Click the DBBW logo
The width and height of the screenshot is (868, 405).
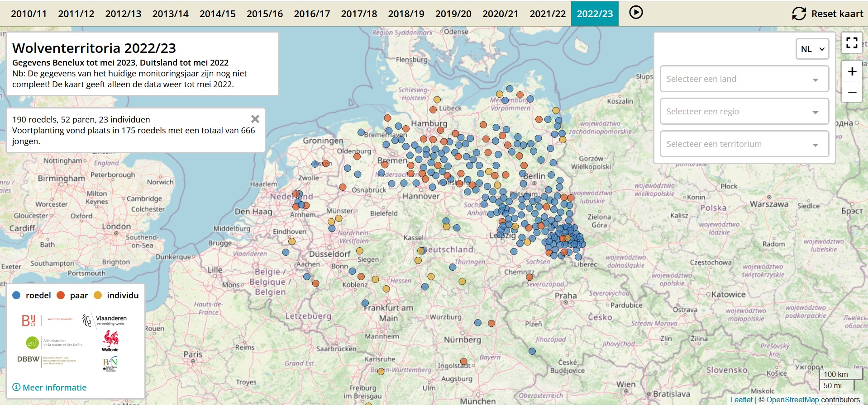(29, 359)
